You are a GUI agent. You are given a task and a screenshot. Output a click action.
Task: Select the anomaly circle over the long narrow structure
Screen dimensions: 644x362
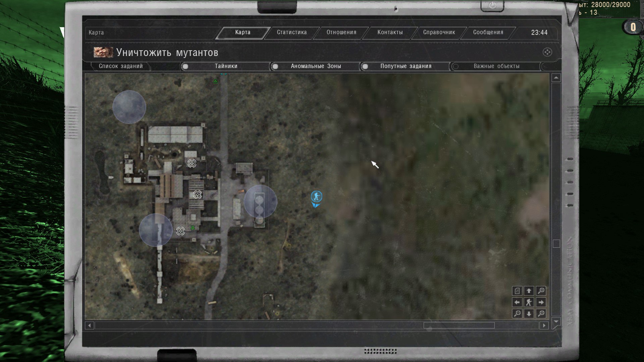[x=156, y=230]
